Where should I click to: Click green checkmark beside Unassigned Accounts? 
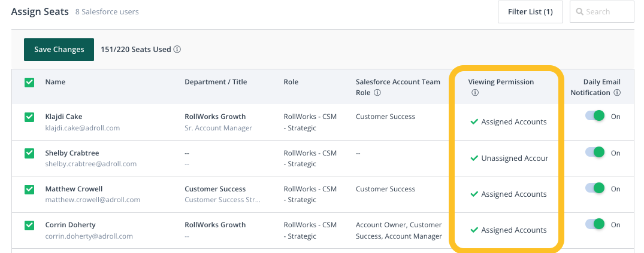click(x=474, y=158)
